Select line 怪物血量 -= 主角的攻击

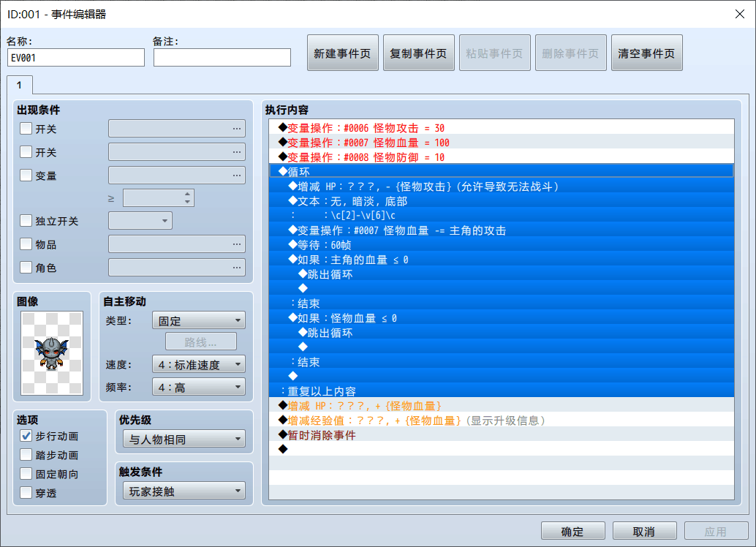click(x=502, y=230)
